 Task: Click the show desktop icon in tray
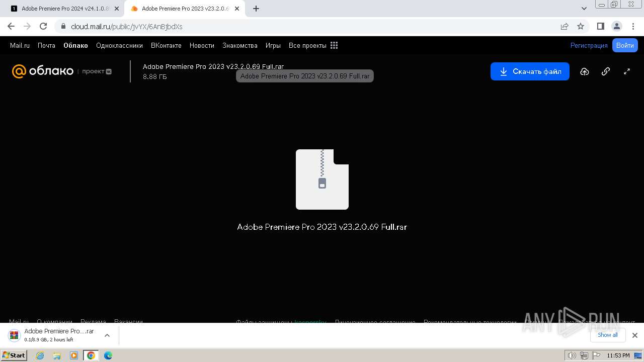tap(638, 356)
